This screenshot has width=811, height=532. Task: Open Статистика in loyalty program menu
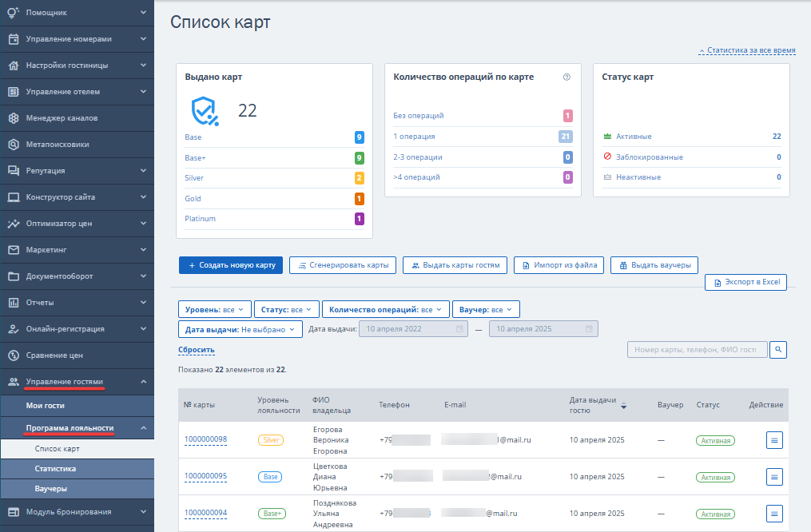(55, 469)
